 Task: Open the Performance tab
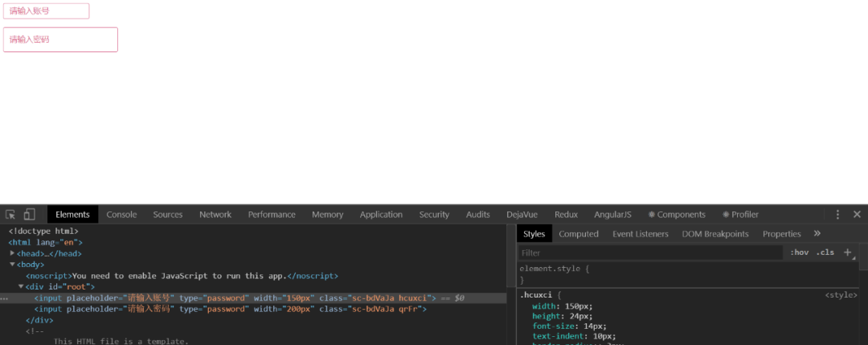pyautogui.click(x=272, y=214)
